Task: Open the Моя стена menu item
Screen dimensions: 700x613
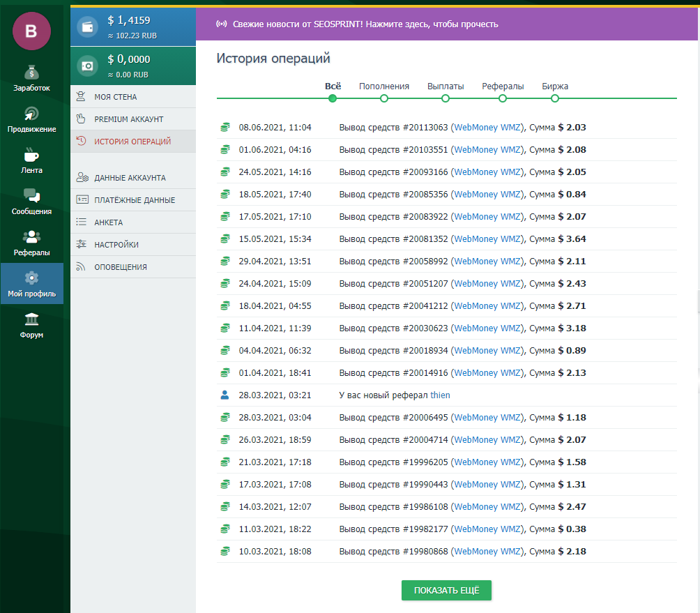Action: tap(116, 97)
